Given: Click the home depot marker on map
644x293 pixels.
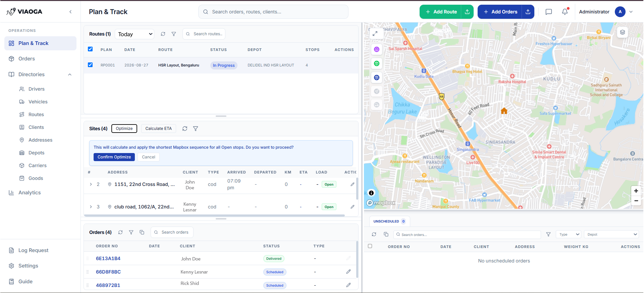Looking at the screenshot, I should [x=504, y=111].
